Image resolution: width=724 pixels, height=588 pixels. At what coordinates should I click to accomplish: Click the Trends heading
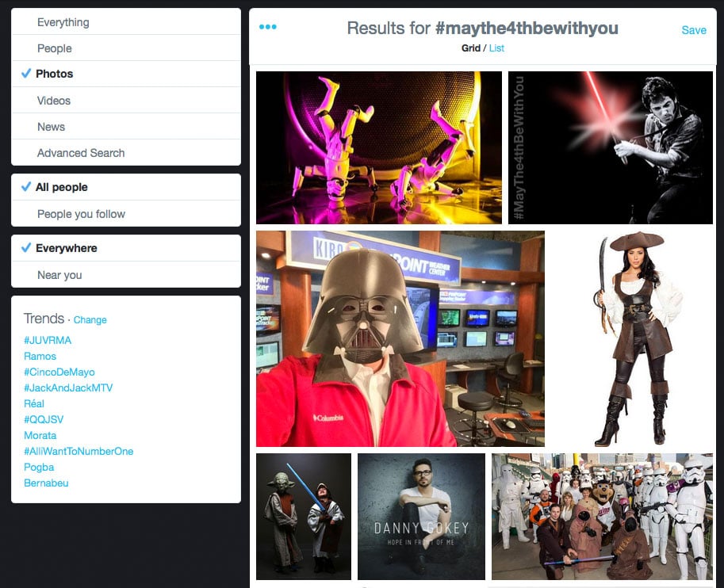pyautogui.click(x=44, y=319)
